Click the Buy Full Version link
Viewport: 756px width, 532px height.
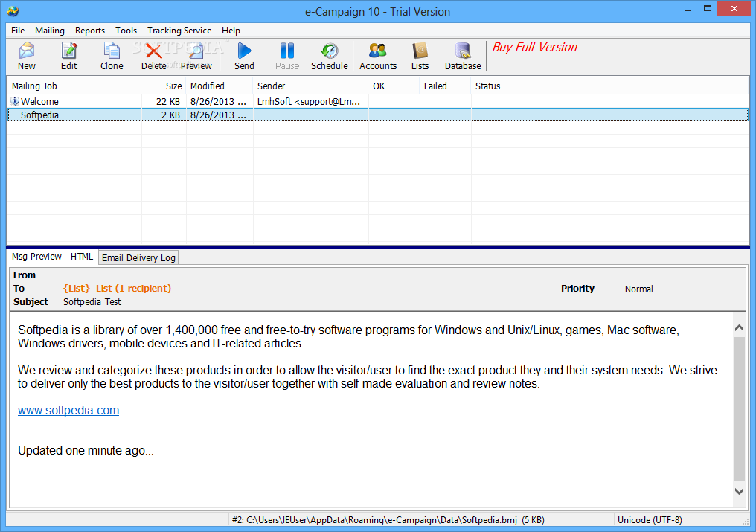534,47
